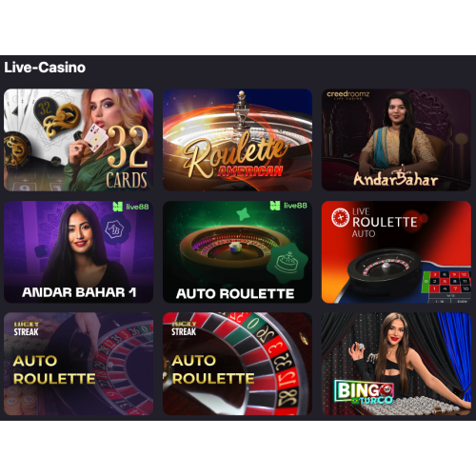The width and height of the screenshot is (476, 476).
Task: Click the live88 logo on Auto Roulette
Action: pos(288,206)
